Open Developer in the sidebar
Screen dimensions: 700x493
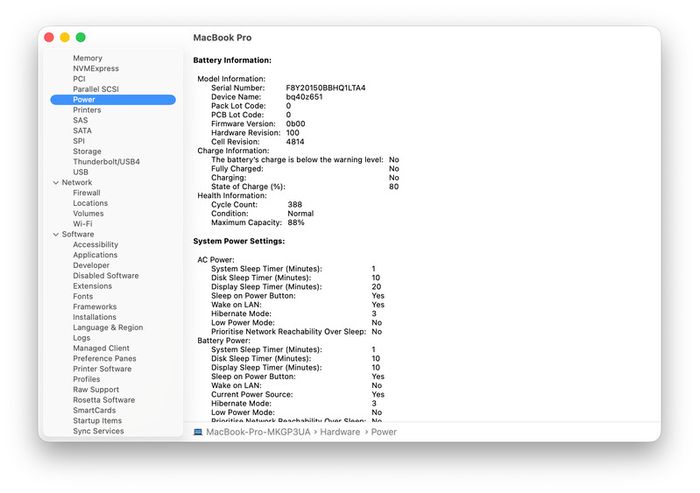[x=91, y=265]
